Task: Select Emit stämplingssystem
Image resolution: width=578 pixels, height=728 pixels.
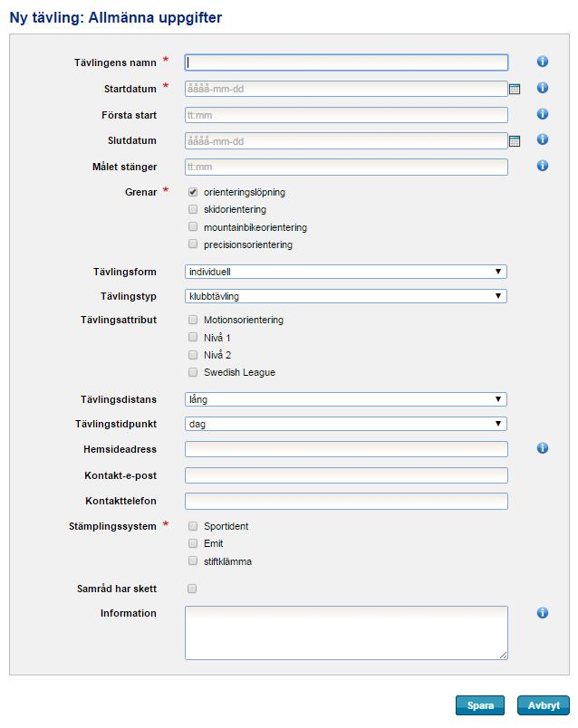Action: click(193, 543)
